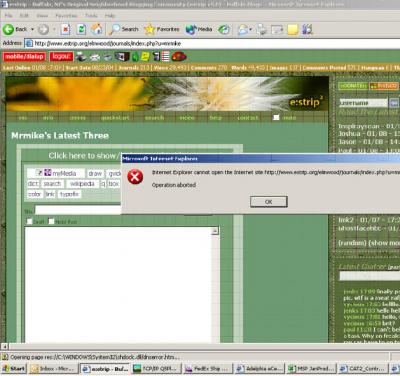The image size is (400, 376).
Task: Click the username field in sidebar
Action: [x=363, y=103]
